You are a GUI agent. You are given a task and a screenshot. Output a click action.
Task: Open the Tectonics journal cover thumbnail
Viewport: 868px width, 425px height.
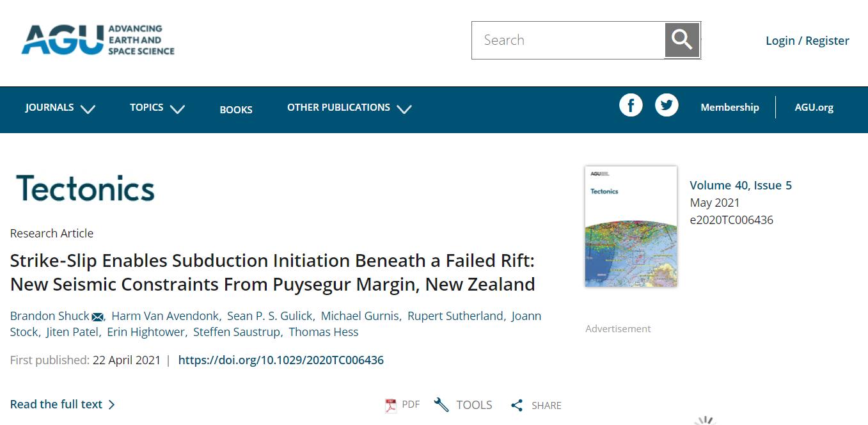coord(631,226)
